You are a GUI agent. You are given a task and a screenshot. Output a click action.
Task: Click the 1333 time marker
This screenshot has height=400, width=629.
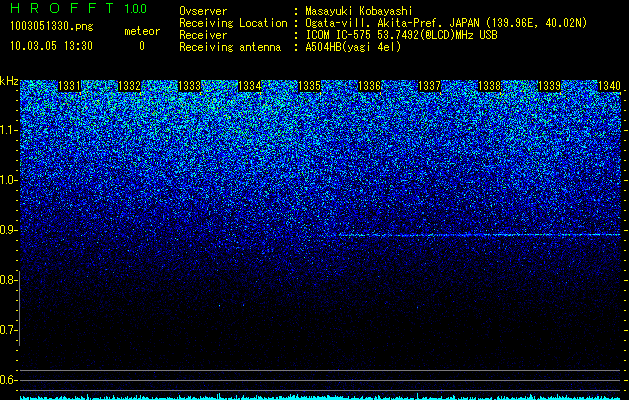pyautogui.click(x=189, y=86)
